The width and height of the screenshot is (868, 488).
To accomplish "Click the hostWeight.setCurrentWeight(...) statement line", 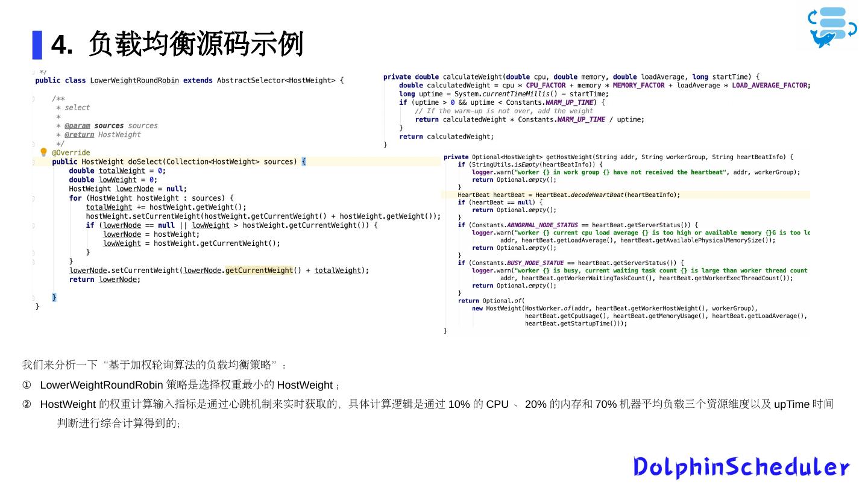I will (263, 216).
